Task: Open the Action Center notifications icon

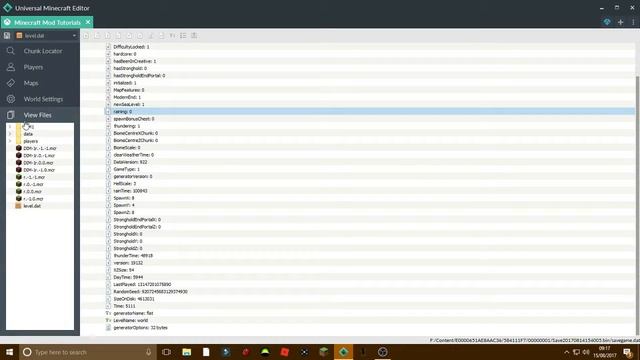Action: pos(628,352)
